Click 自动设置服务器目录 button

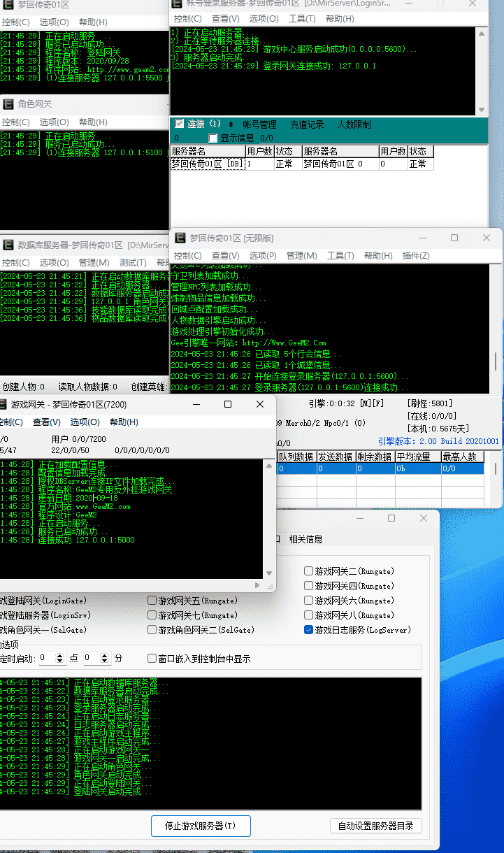(376, 826)
